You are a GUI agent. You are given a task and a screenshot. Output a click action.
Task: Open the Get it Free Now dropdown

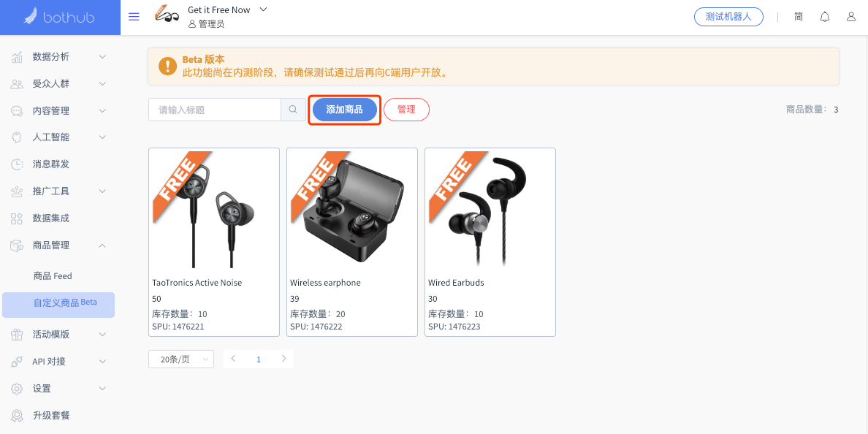pos(264,9)
